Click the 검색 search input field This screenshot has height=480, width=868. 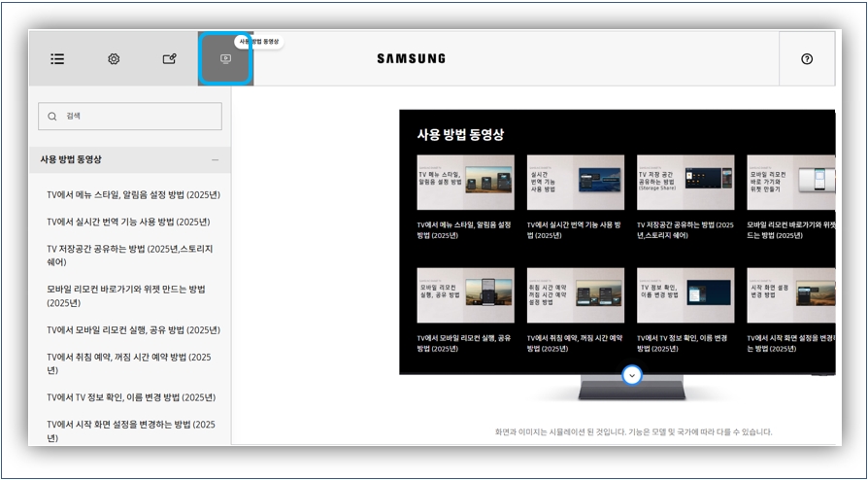coord(136,117)
